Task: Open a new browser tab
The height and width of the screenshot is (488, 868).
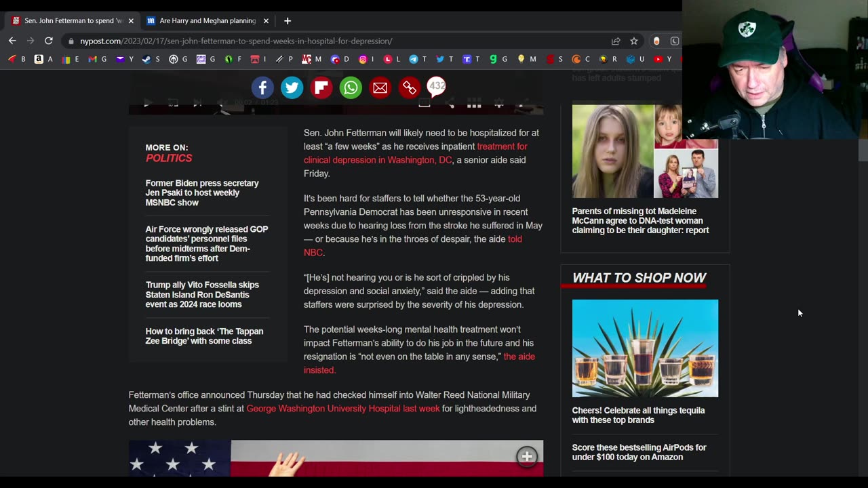Action: click(x=288, y=21)
